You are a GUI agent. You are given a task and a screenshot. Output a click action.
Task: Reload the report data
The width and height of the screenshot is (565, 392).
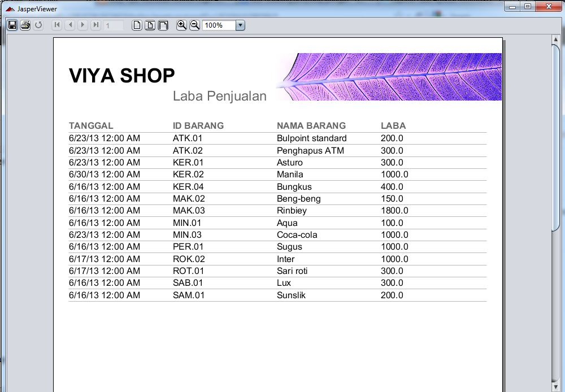point(38,25)
